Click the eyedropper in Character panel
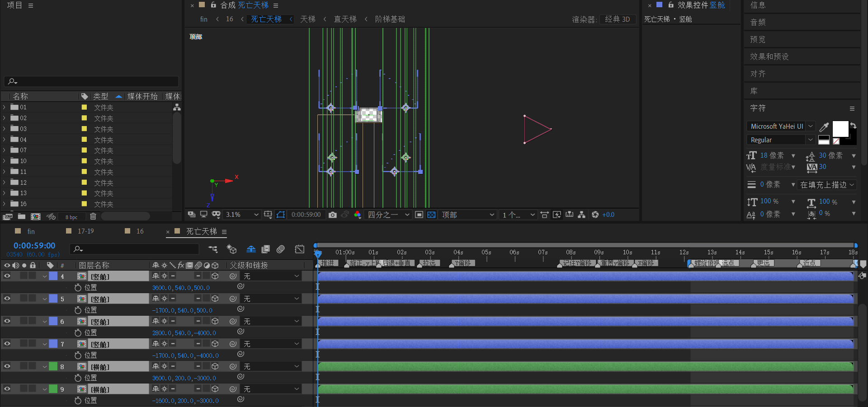The image size is (868, 407). click(x=824, y=127)
